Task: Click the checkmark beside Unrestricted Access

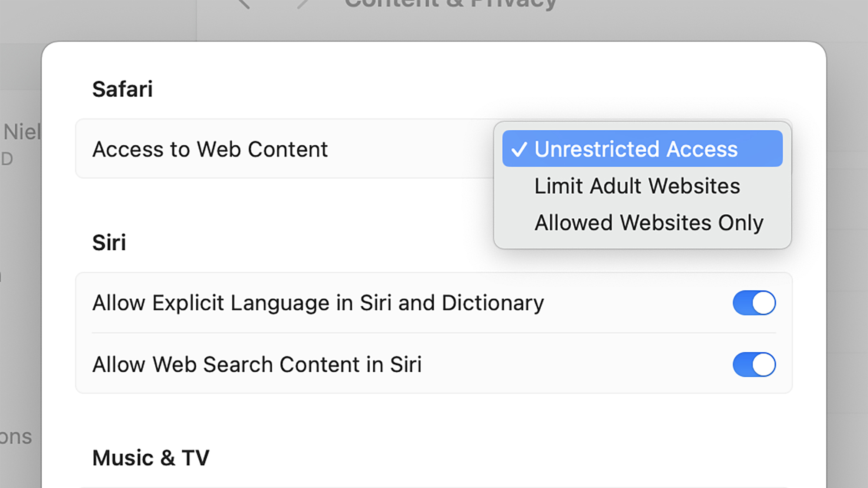Action: click(x=519, y=149)
